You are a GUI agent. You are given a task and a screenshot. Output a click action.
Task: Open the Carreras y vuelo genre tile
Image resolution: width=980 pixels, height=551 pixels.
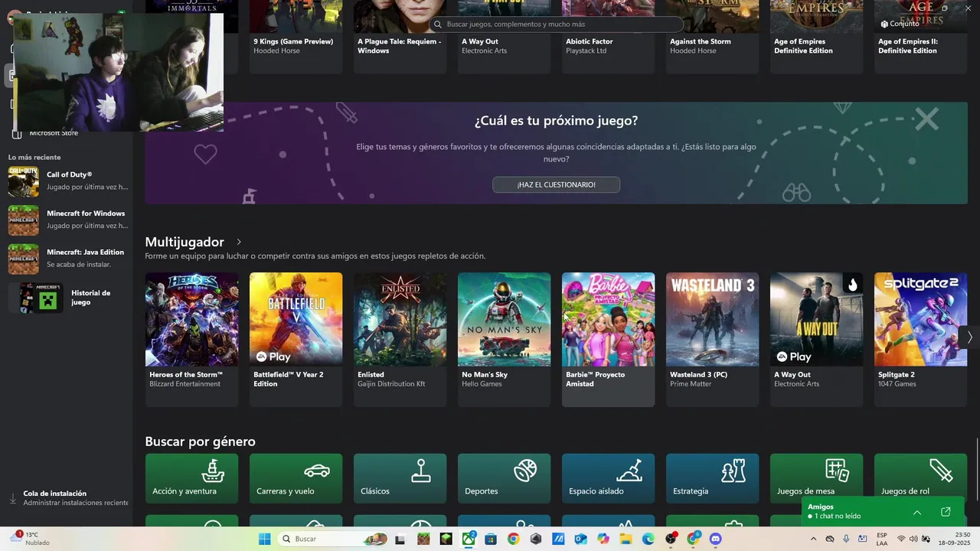click(296, 478)
